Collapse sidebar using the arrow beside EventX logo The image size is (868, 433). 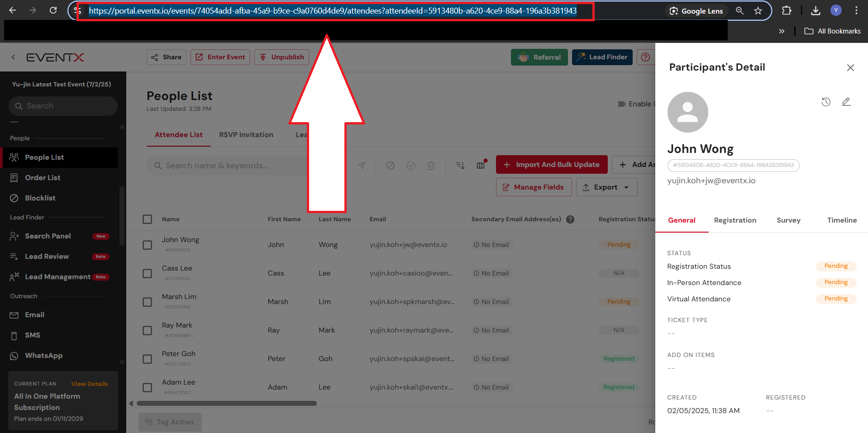click(x=13, y=57)
